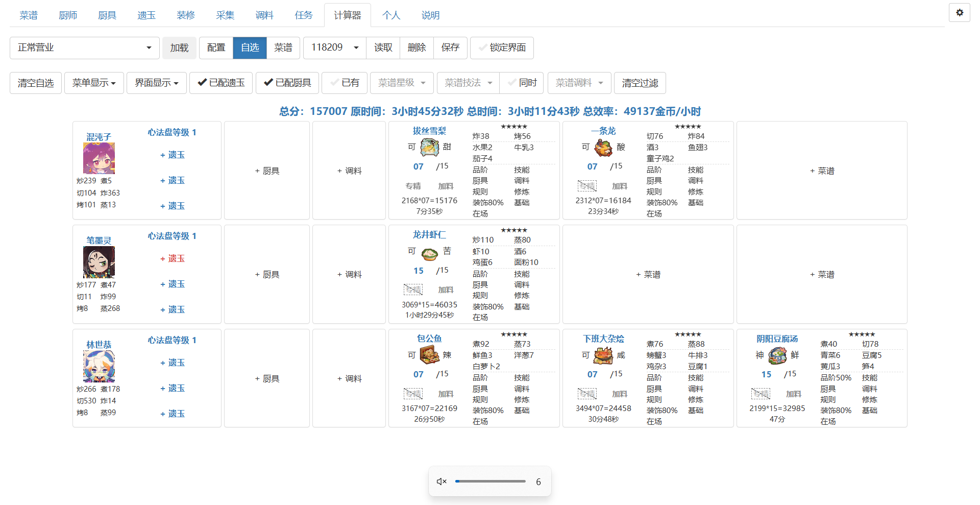The image size is (980, 505).
Task: Switch to the 厨师 tab
Action: click(x=68, y=15)
